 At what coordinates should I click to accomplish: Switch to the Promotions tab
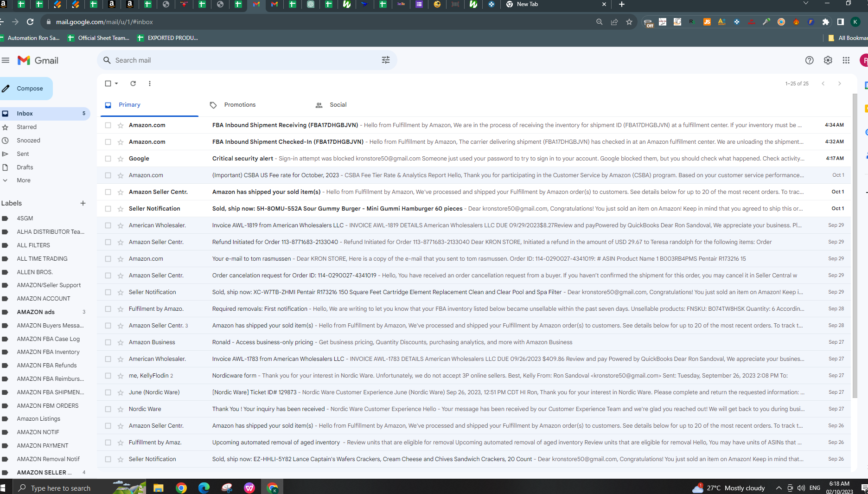[x=240, y=105]
